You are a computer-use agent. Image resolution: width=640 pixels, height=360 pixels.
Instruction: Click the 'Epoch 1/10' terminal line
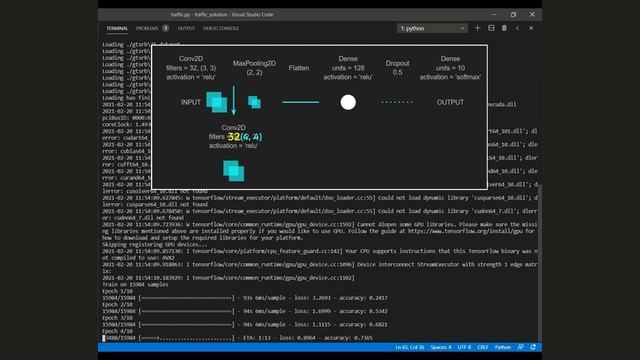coord(117,291)
